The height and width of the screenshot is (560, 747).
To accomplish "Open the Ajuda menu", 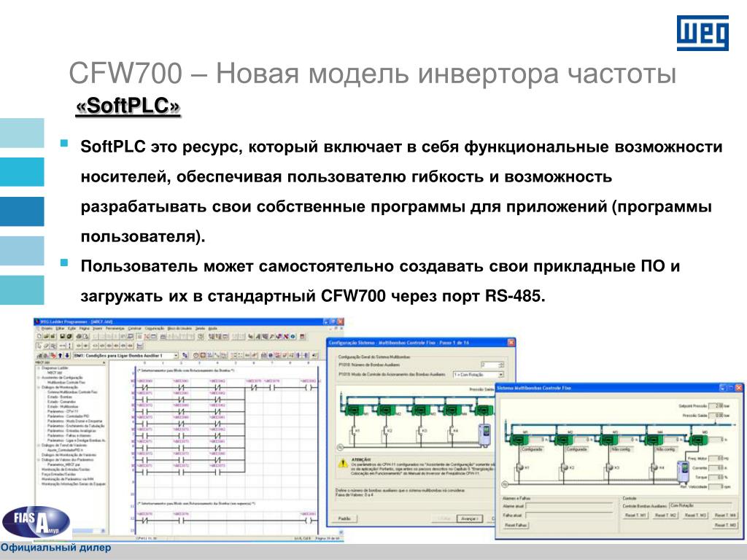I will pyautogui.click(x=212, y=328).
